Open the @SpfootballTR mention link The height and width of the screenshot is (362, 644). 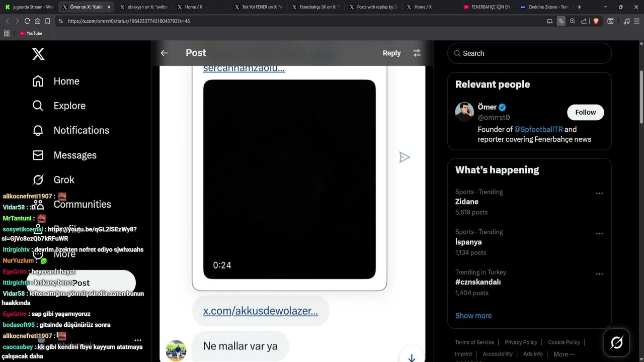[x=538, y=129]
